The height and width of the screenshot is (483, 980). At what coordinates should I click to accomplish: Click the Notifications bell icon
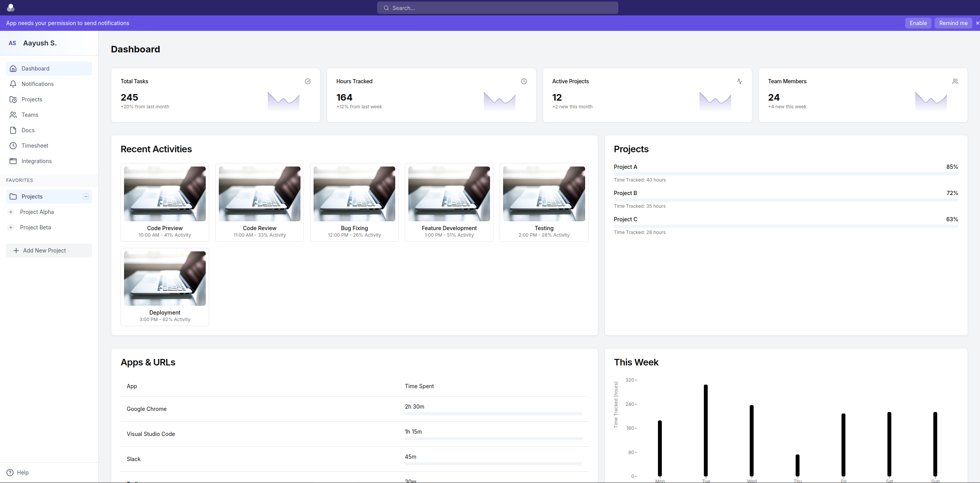[13, 84]
